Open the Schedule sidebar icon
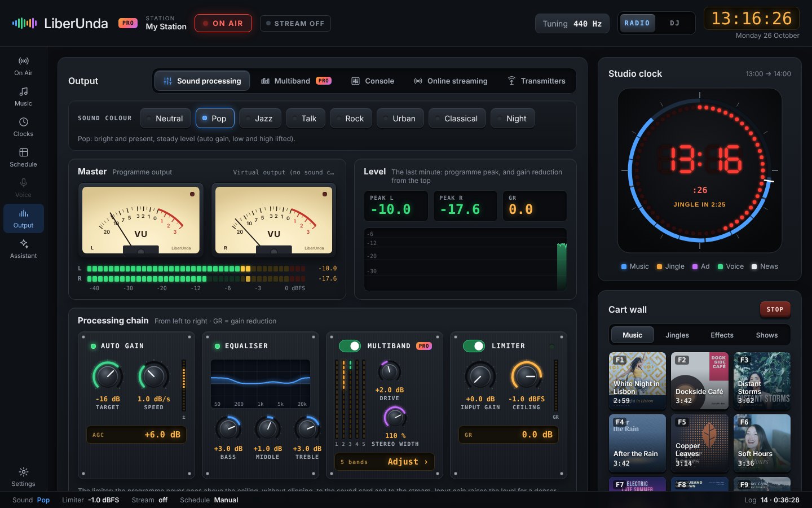 click(23, 157)
